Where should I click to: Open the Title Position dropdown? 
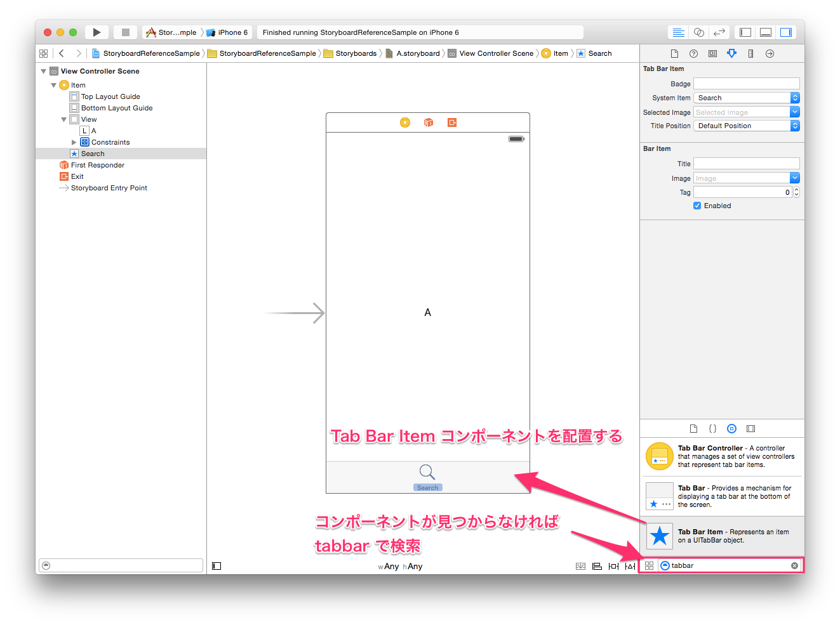[746, 126]
